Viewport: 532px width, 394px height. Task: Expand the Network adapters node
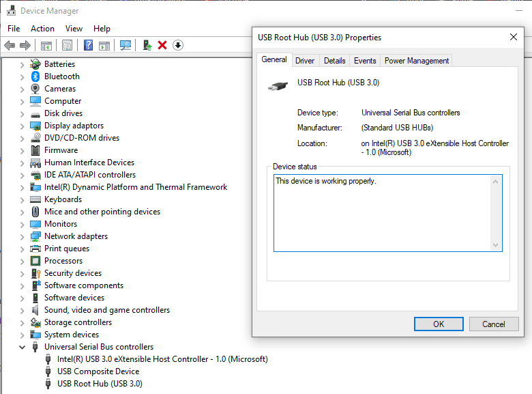click(x=22, y=237)
